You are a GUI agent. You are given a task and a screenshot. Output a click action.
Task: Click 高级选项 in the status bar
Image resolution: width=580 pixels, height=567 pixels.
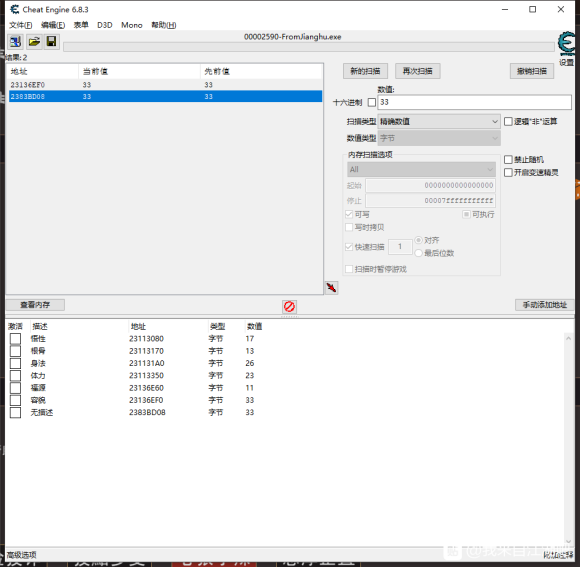(x=21, y=555)
